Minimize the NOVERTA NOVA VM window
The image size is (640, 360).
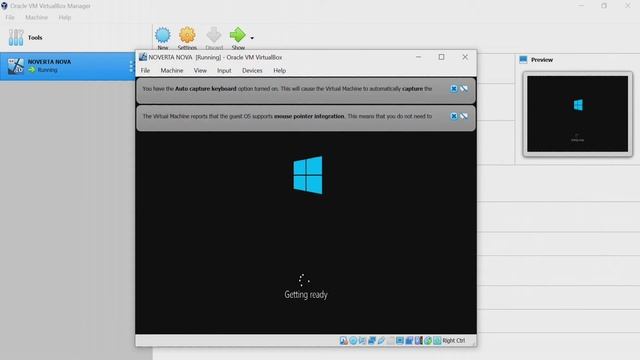(418, 57)
